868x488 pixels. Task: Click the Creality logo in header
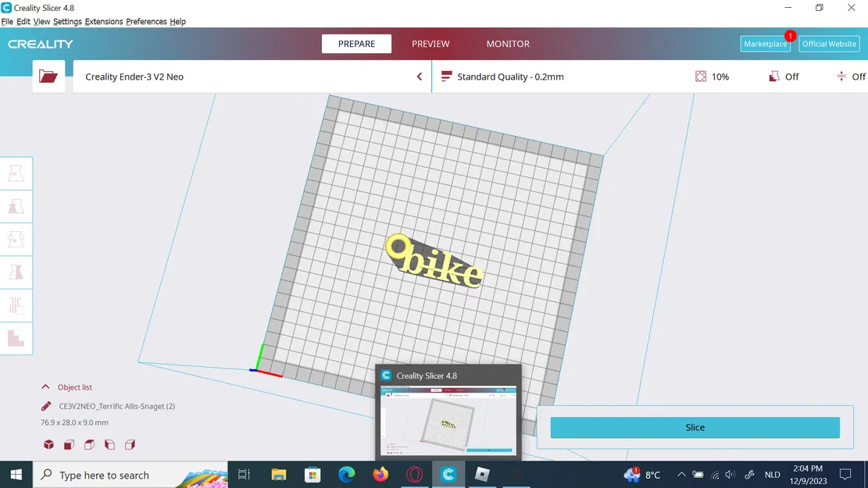click(x=41, y=45)
